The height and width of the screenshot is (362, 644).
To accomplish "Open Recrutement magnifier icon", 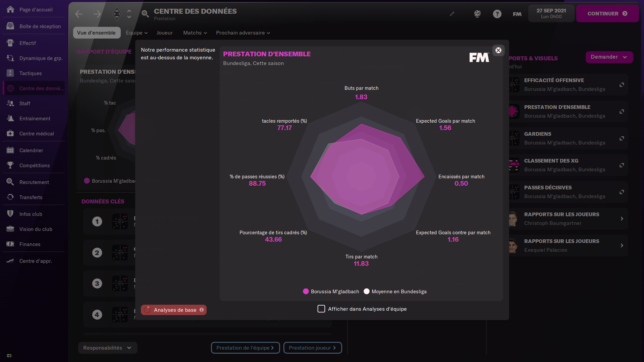I will coord(10,182).
